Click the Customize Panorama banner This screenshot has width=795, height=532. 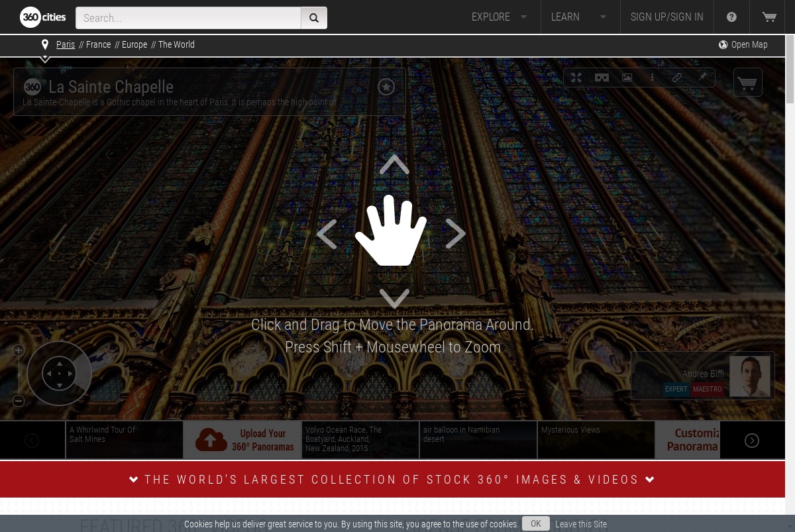688,440
